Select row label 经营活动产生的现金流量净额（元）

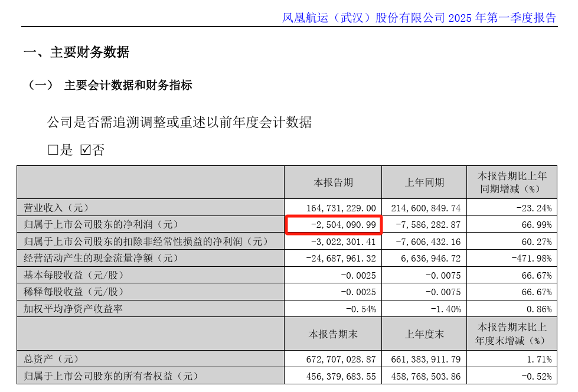(x=102, y=258)
